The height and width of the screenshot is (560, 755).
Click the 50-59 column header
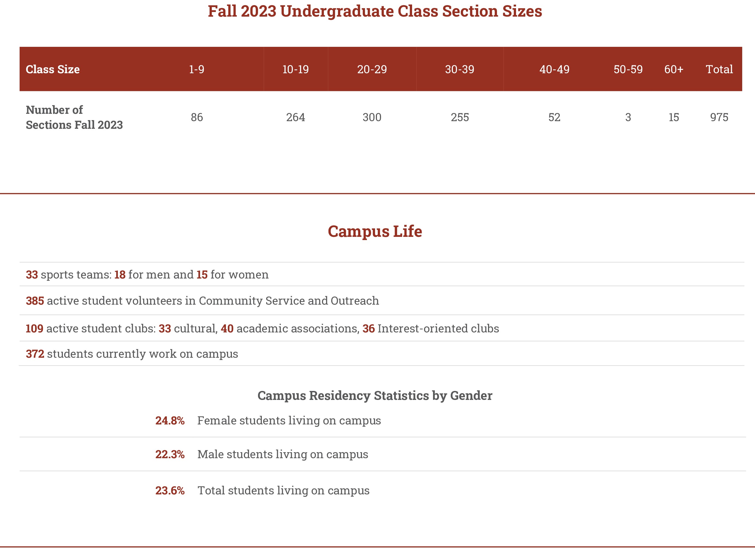628,69
